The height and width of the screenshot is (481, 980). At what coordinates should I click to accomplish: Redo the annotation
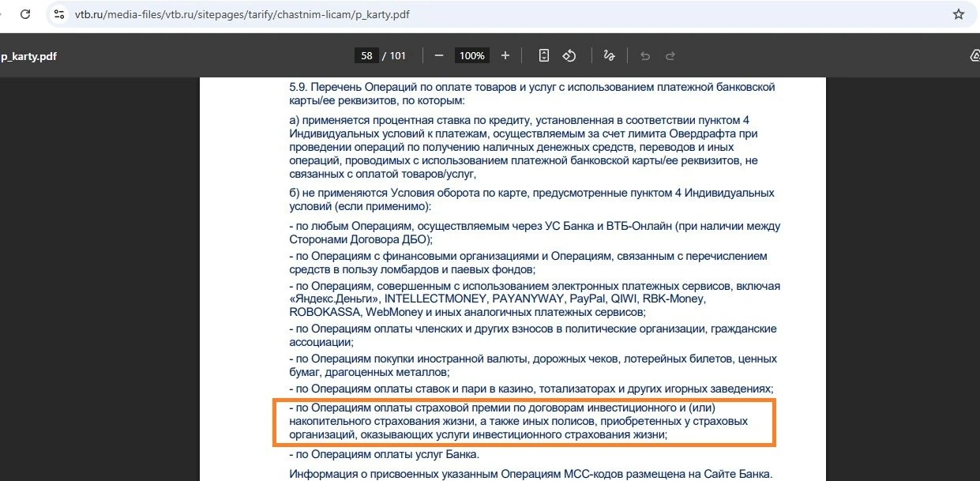point(670,55)
